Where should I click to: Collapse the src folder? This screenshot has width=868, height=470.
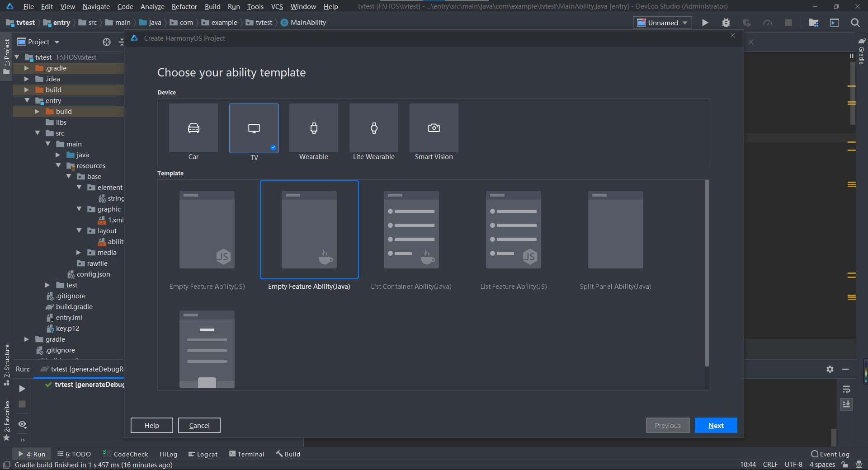[x=38, y=133]
